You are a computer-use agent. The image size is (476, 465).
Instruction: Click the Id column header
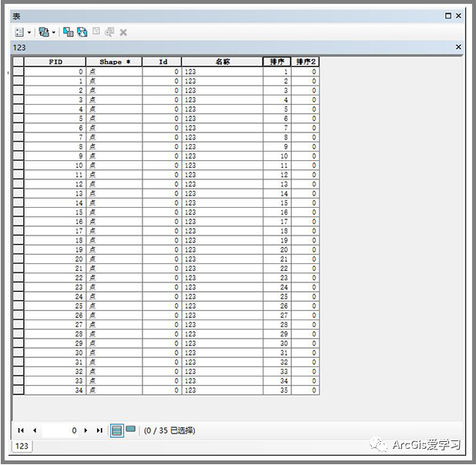(162, 62)
